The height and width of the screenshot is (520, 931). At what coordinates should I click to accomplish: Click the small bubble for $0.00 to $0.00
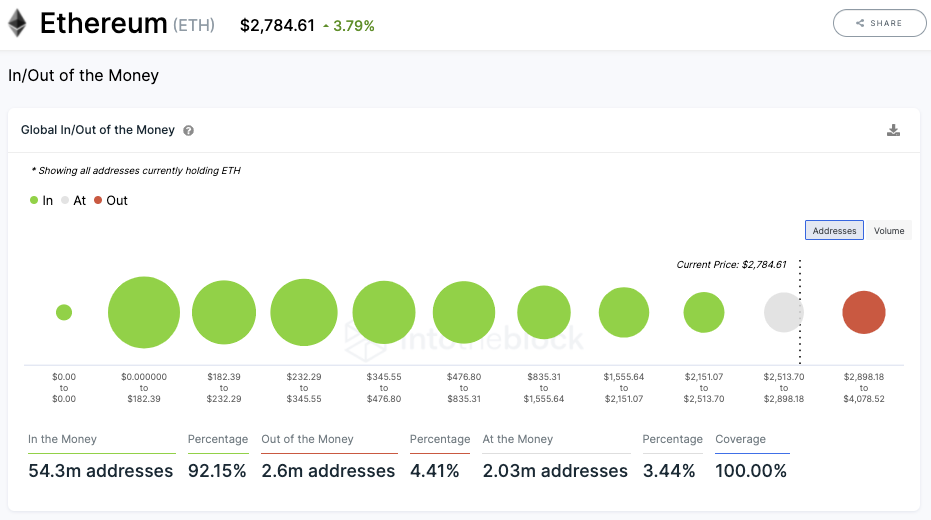[x=64, y=312]
